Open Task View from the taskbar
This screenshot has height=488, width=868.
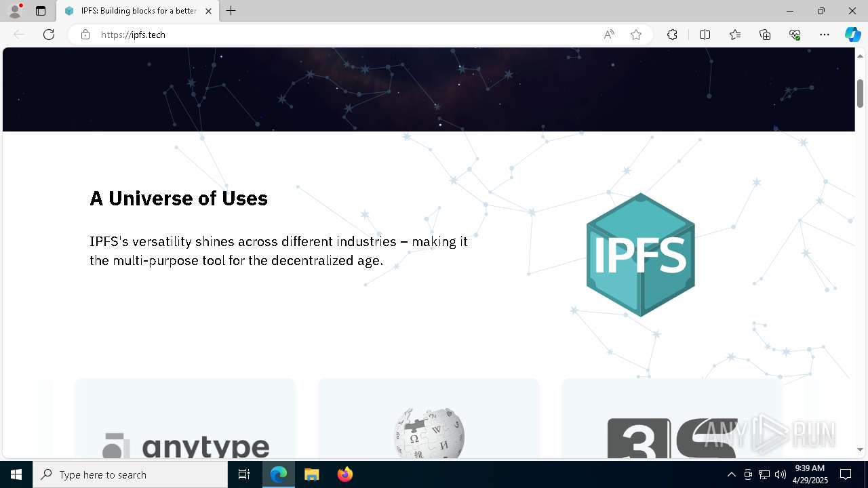click(x=244, y=474)
